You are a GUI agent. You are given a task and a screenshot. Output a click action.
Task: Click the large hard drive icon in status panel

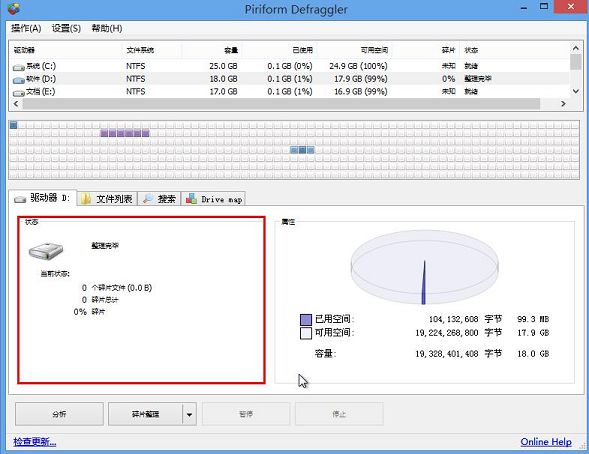pos(46,251)
